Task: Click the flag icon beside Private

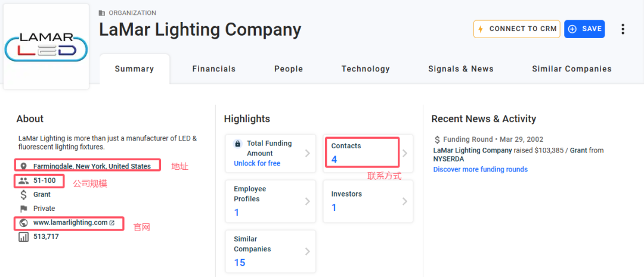Action: (24, 208)
